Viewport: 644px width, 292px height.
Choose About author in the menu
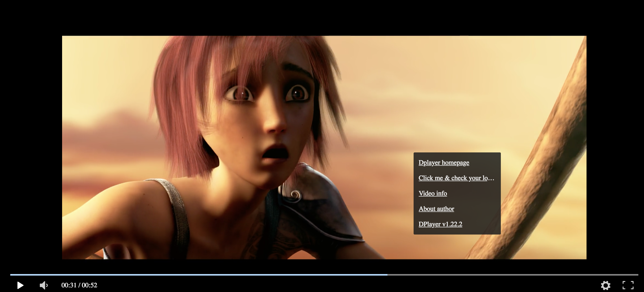[x=436, y=209]
